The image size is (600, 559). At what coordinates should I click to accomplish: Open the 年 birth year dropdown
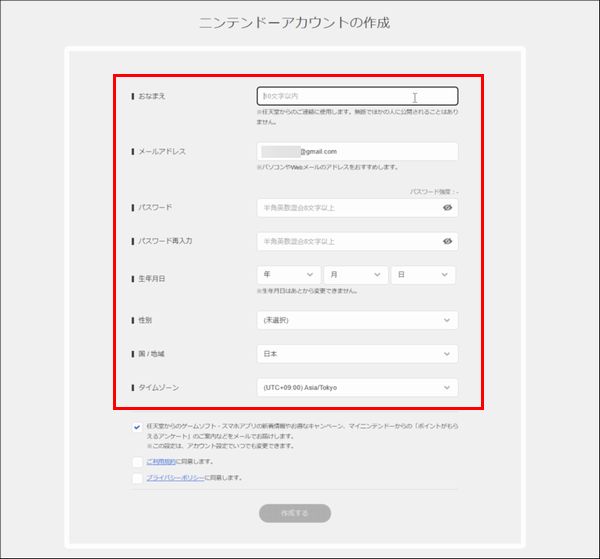289,275
